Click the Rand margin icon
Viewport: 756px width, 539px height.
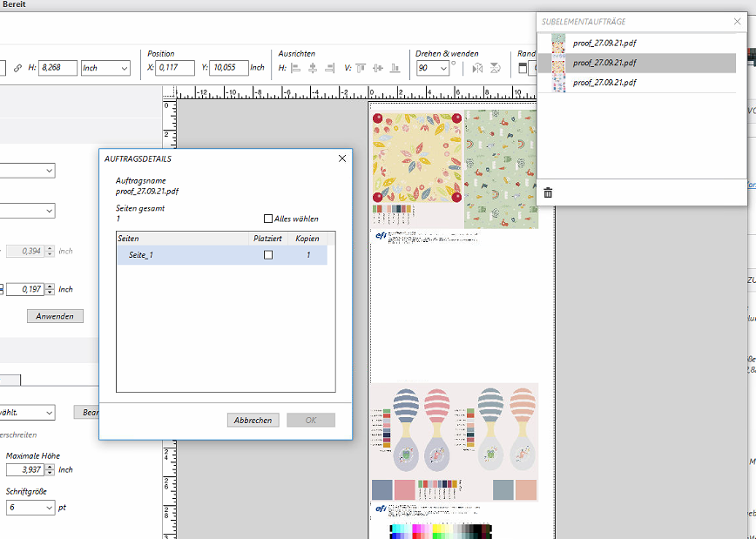[523, 68]
